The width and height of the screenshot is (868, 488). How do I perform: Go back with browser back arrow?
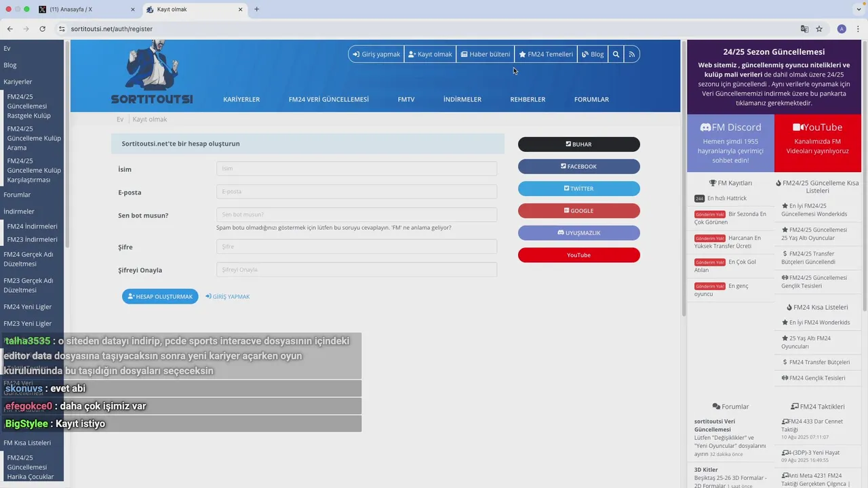click(x=9, y=29)
